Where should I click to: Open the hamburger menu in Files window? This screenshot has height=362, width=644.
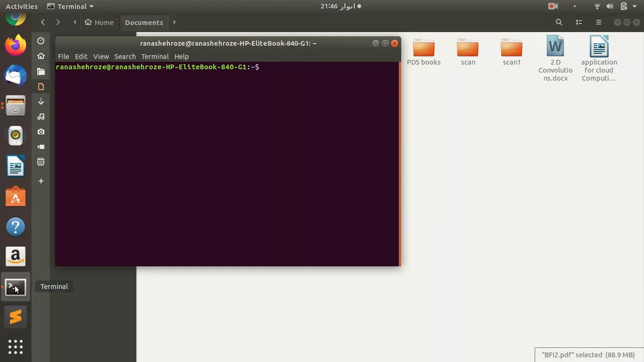pyautogui.click(x=598, y=22)
